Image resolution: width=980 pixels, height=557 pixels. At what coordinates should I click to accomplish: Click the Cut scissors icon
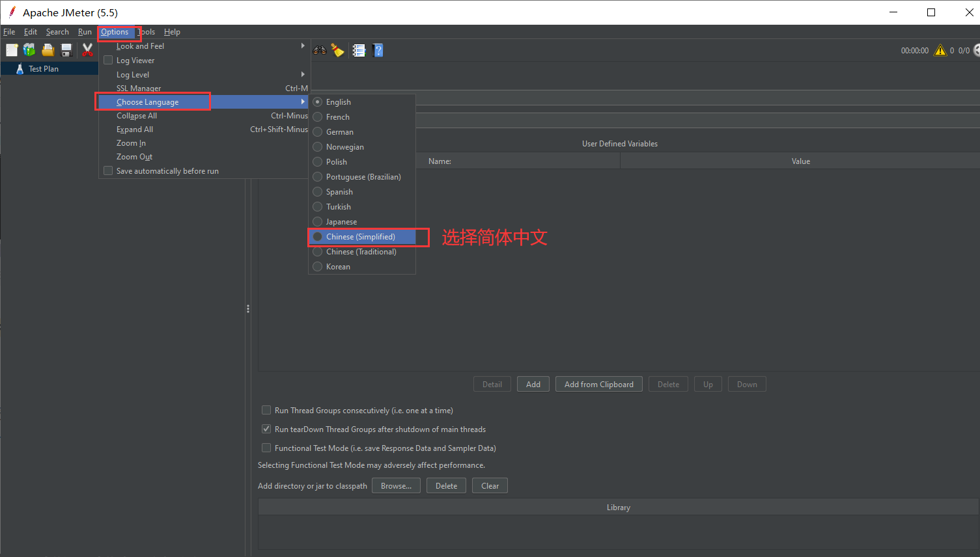tap(87, 50)
